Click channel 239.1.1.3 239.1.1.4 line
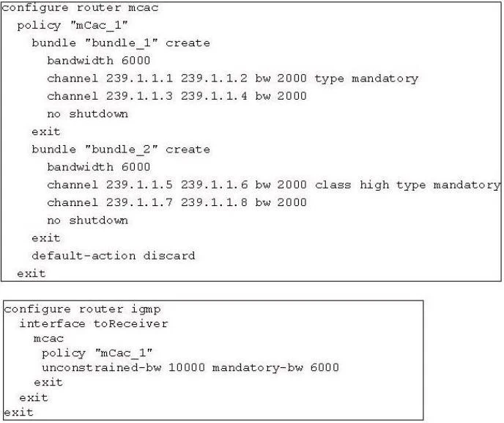This screenshot has height=423, width=504. click(177, 96)
